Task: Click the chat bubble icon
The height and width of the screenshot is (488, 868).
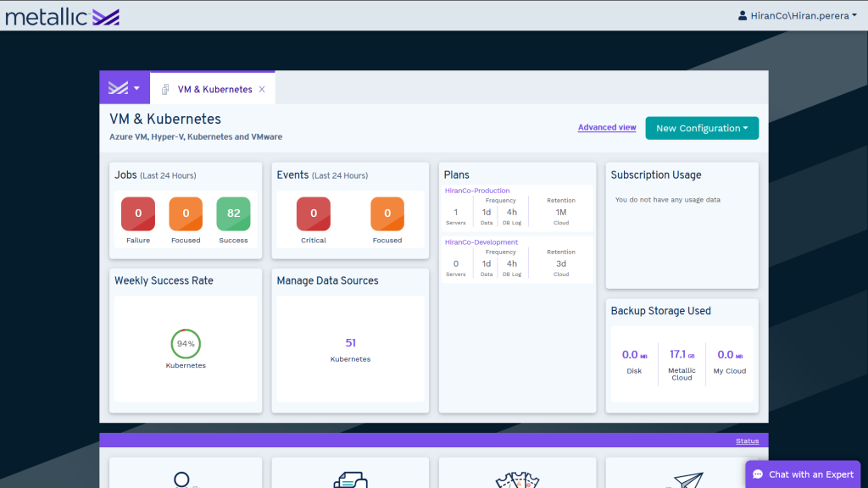Action: [x=758, y=474]
